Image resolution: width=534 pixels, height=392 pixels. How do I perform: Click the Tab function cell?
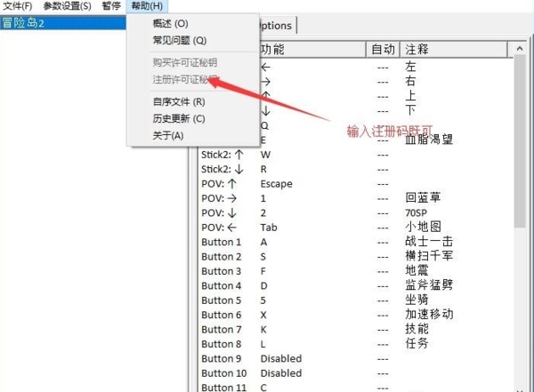269,228
